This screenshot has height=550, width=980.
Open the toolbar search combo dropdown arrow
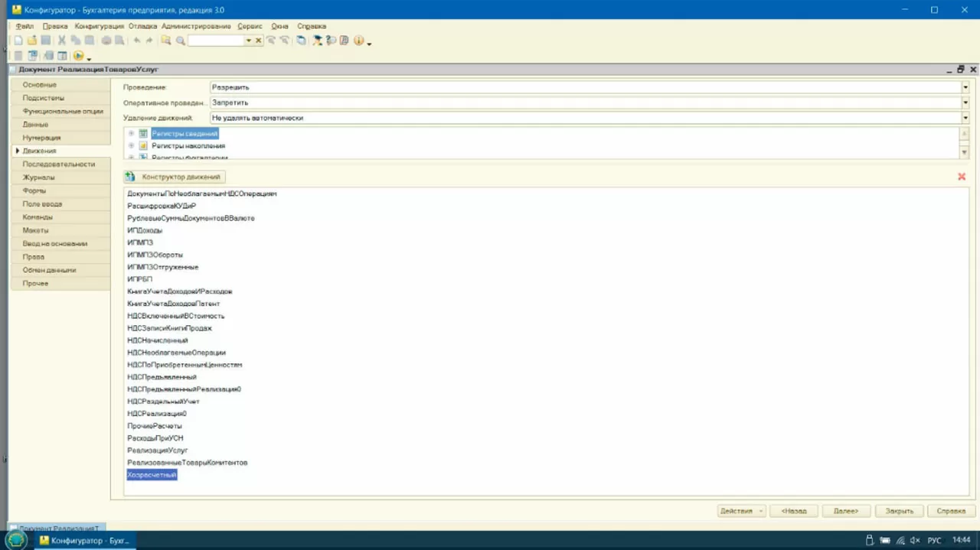[x=249, y=41]
